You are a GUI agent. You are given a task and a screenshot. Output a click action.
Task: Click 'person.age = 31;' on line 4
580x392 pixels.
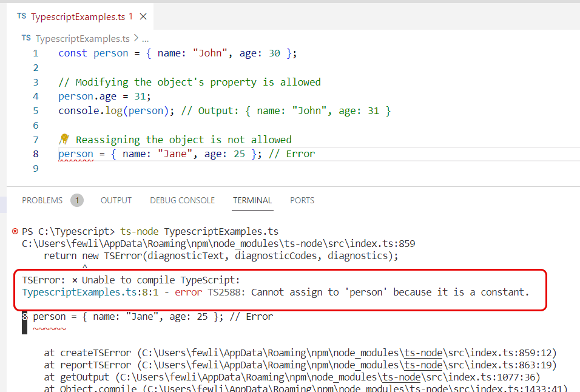[x=105, y=96]
